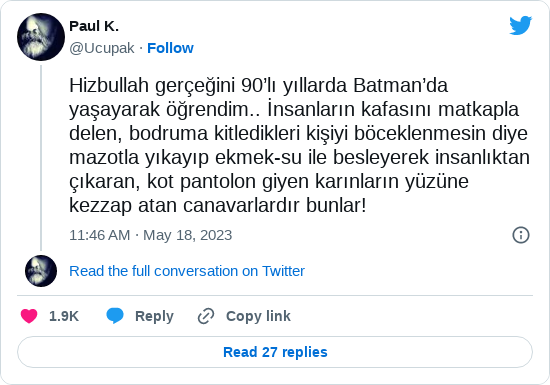The width and height of the screenshot is (550, 385).
Task: Click the tweet text about Hizbullah
Action: point(299,145)
